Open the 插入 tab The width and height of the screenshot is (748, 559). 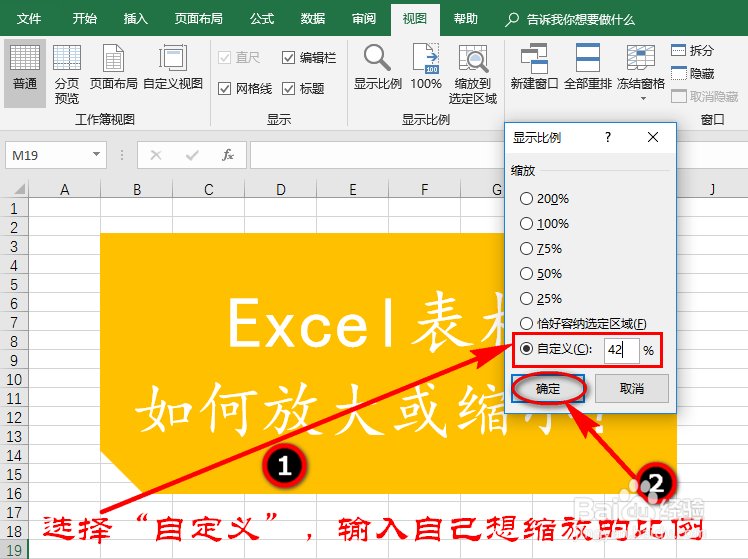tap(135, 19)
